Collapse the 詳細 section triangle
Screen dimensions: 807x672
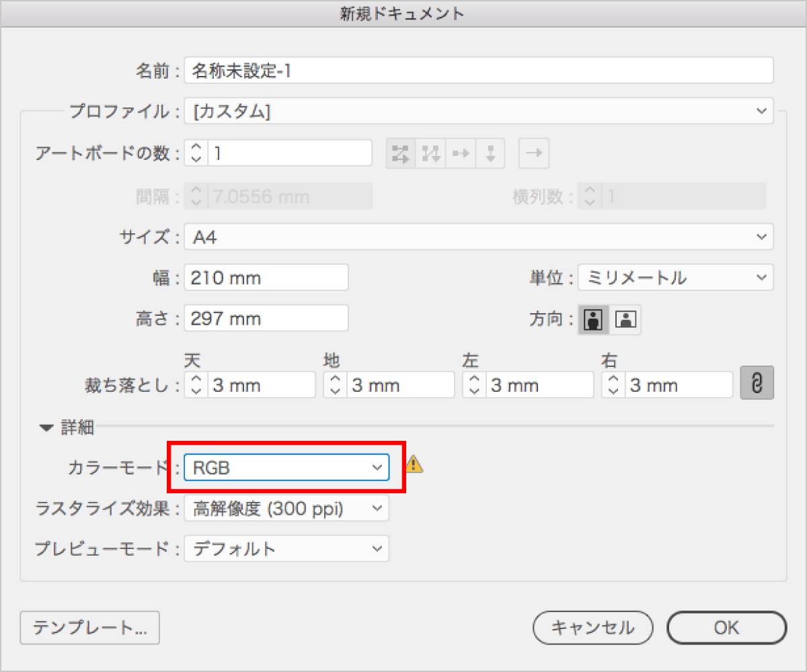(46, 427)
